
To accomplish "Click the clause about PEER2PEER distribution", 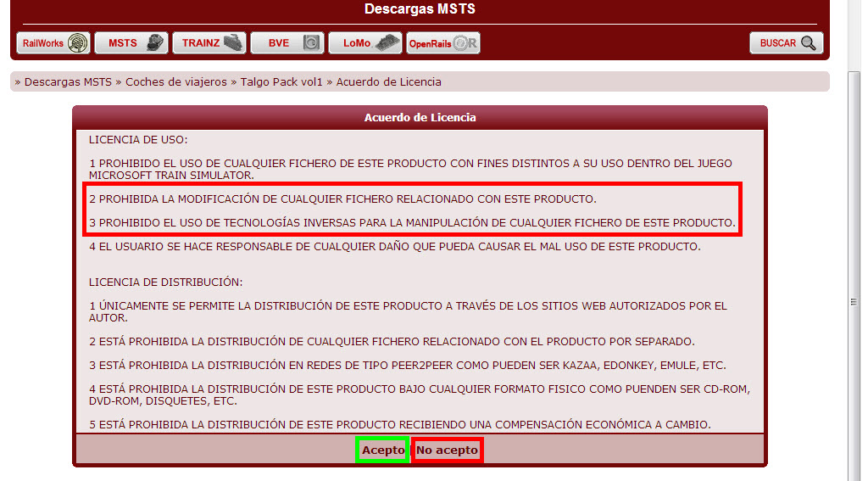I will tap(407, 366).
